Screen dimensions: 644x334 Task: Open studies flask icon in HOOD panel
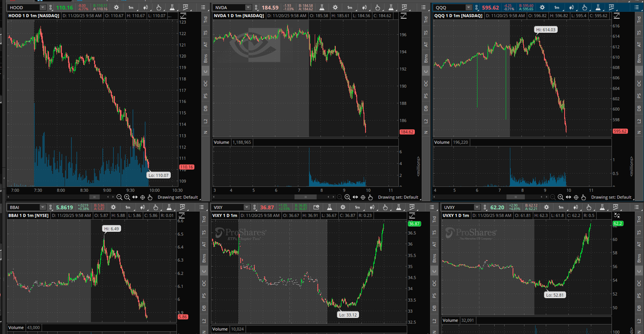click(172, 8)
